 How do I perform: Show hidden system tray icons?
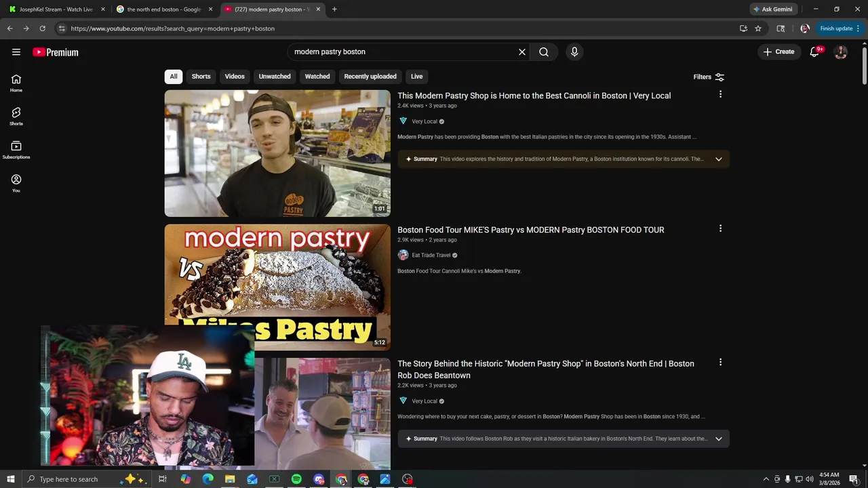coord(766,479)
